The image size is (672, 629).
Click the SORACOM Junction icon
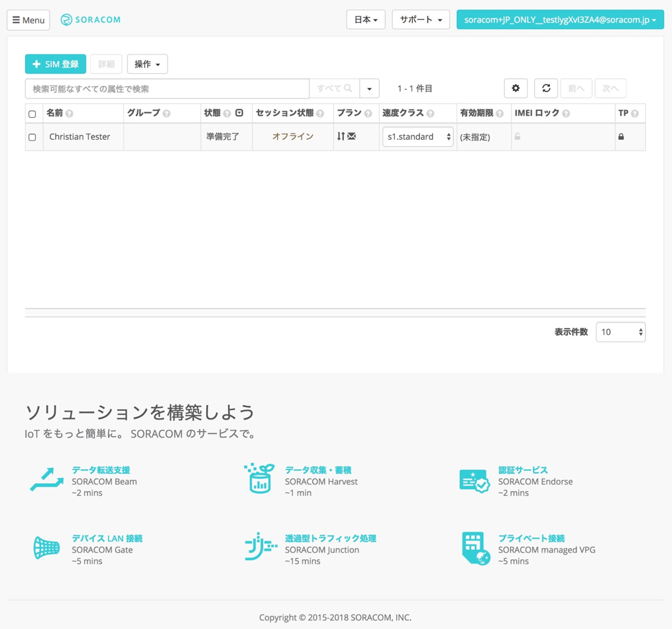point(261,547)
